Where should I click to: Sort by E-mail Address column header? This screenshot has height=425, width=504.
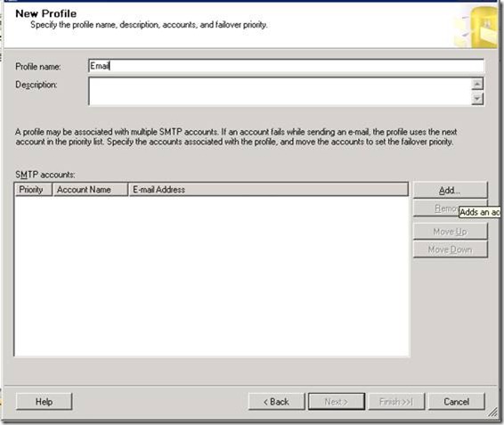click(x=268, y=190)
